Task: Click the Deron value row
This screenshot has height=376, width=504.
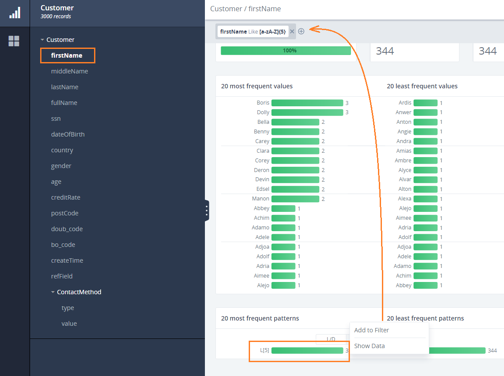Action: pos(289,170)
